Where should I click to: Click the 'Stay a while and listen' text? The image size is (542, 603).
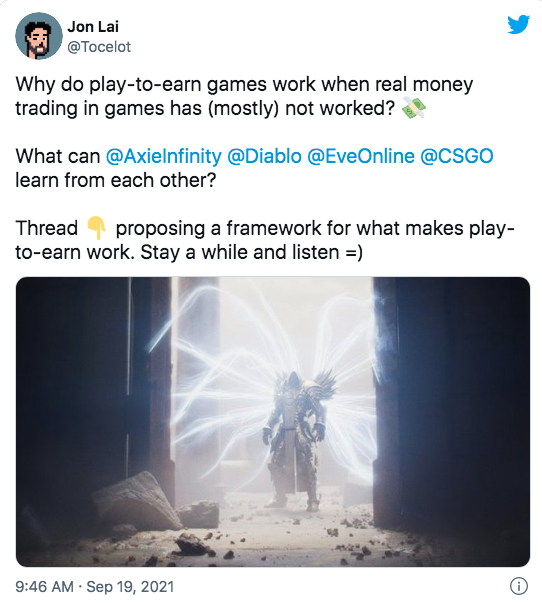pyautogui.click(x=240, y=252)
